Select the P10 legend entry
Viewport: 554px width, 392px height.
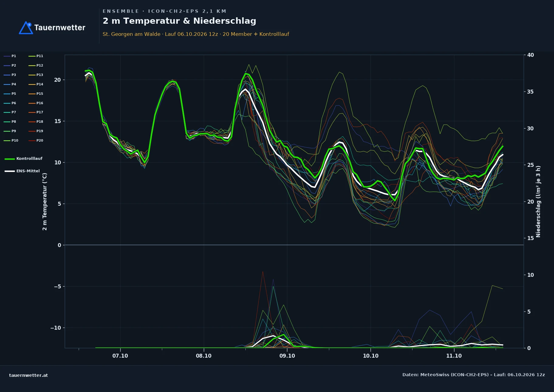click(11, 141)
